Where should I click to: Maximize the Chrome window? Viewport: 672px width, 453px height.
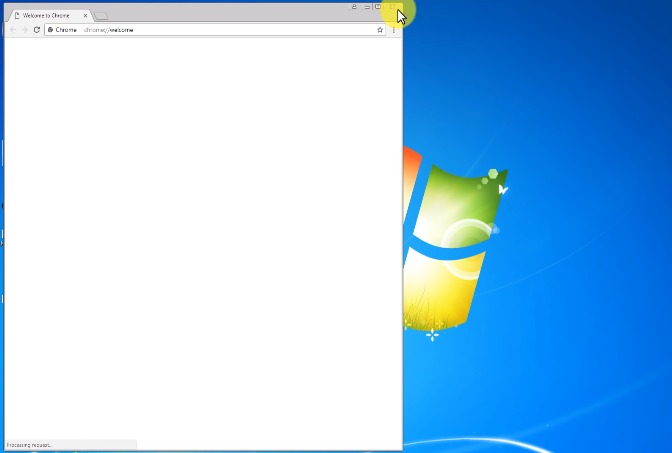(378, 7)
